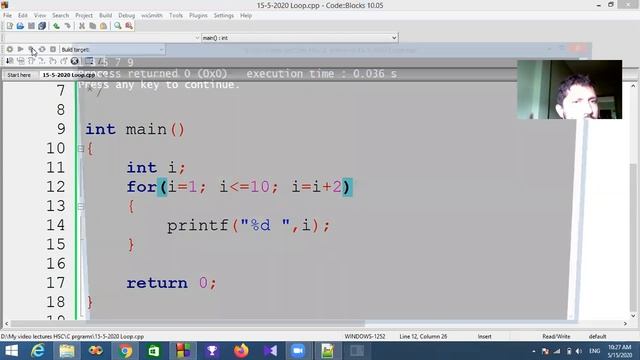Click the Debug/Continue icon

[9, 61]
